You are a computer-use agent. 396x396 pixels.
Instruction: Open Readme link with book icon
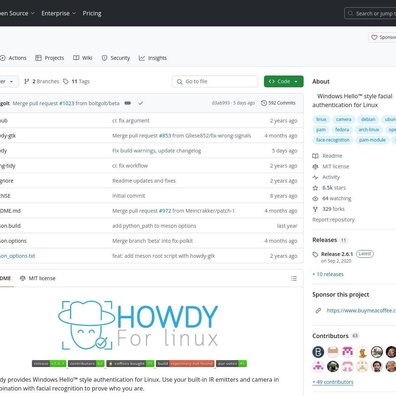327,156
